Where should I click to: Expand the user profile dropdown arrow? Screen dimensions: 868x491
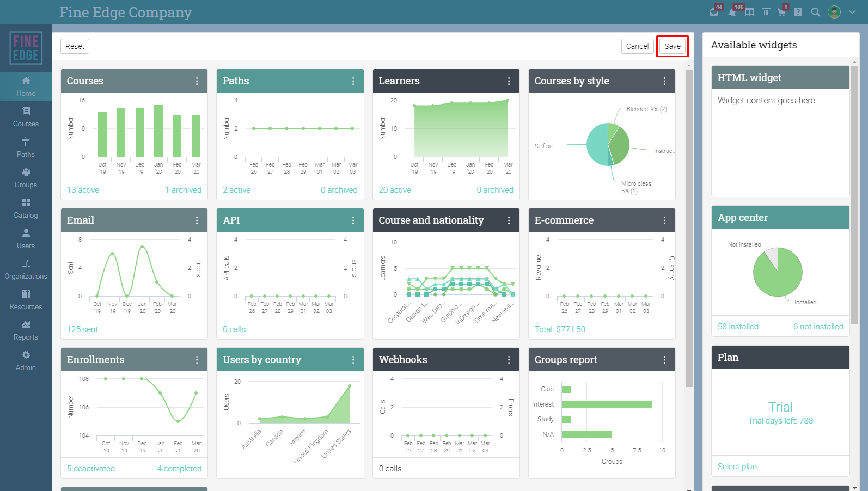[852, 12]
